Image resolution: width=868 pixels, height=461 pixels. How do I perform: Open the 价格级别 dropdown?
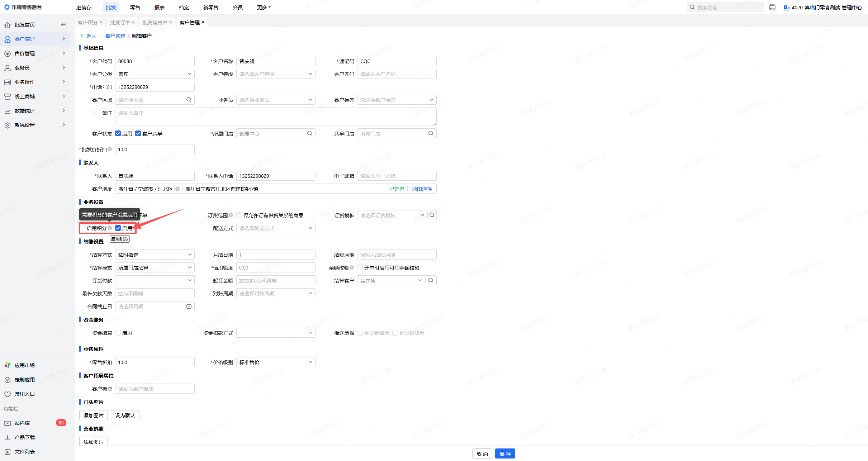click(x=275, y=362)
